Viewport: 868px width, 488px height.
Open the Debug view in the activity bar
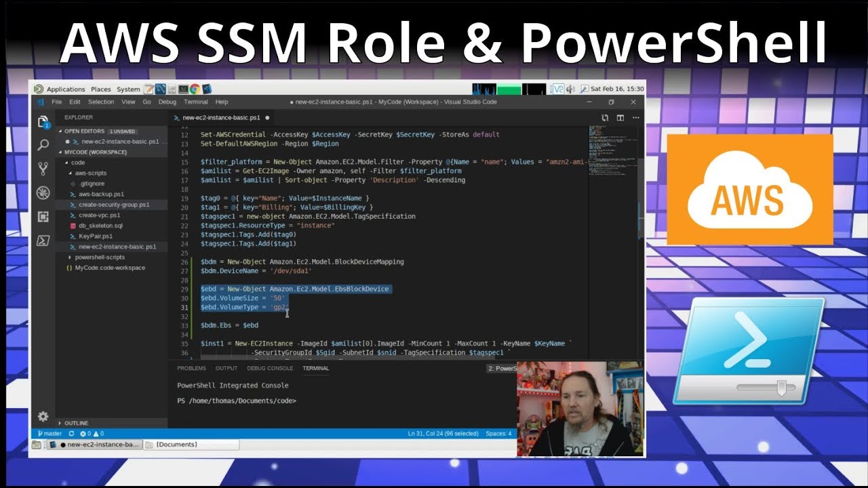click(43, 193)
